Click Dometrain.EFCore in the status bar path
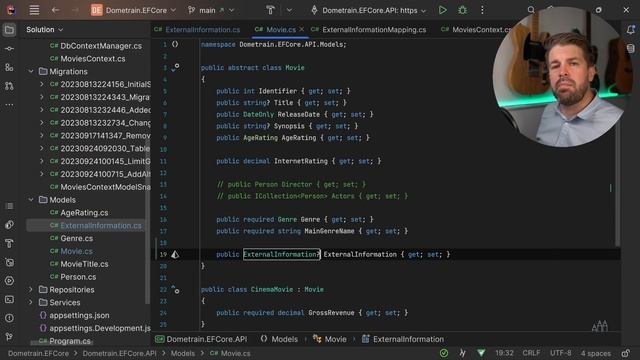Viewport: 640px width, 360px height. pyautogui.click(x=38, y=353)
